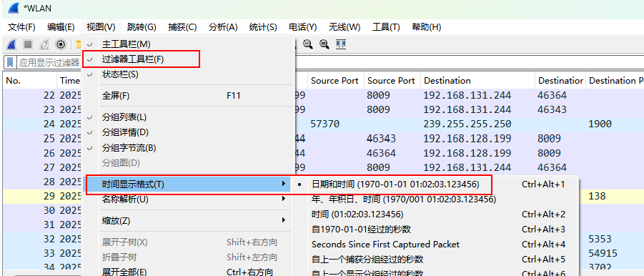Choose 折叠子树 collapse subtree entry
The image size is (644, 276).
tap(189, 257)
